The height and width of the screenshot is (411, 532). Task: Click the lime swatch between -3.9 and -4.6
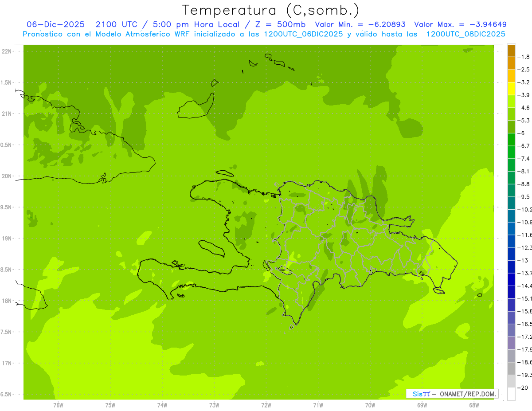pyautogui.click(x=511, y=101)
